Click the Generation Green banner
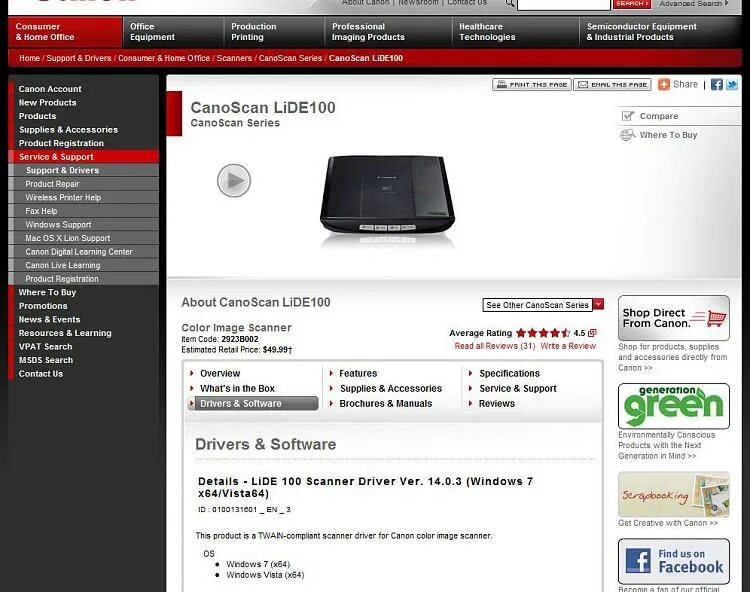This screenshot has width=750, height=592. tap(673, 406)
